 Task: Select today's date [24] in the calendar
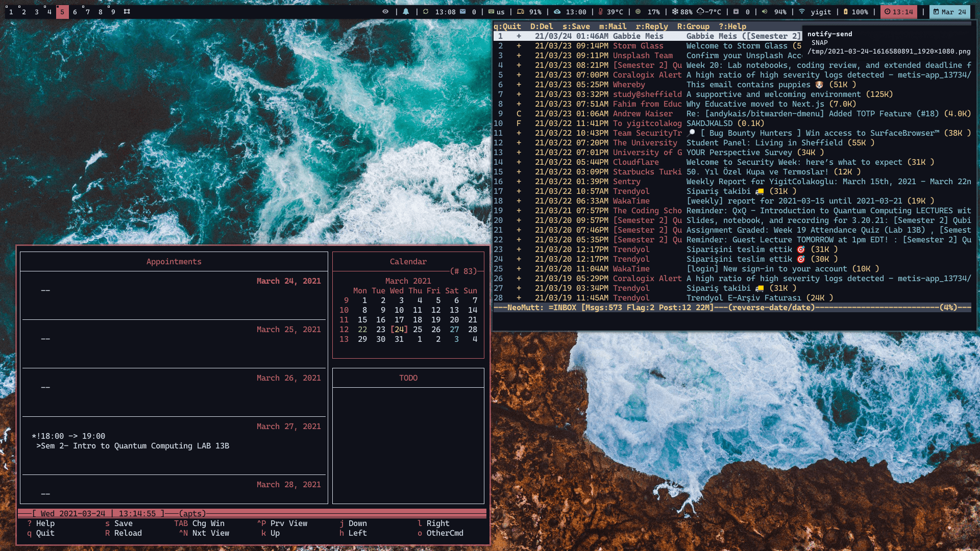click(x=399, y=330)
